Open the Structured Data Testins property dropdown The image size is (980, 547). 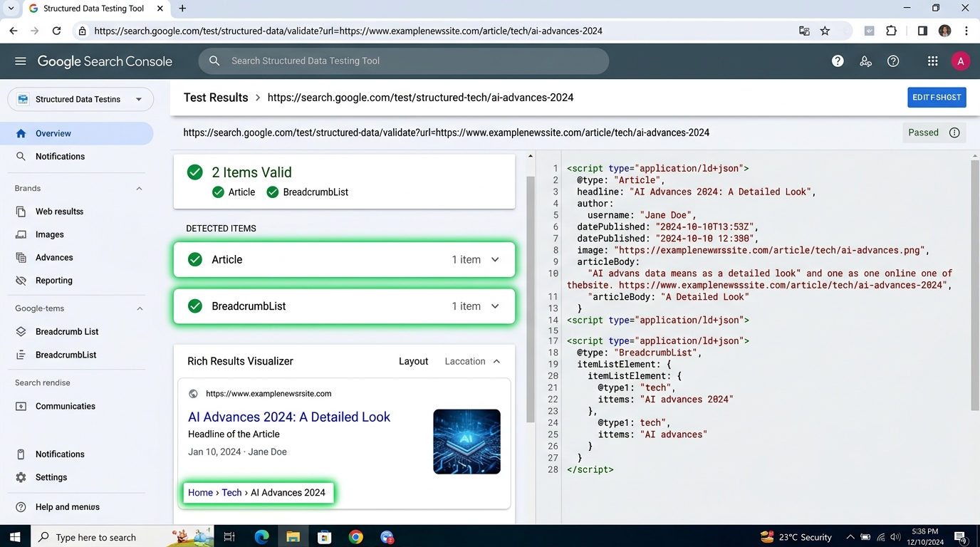(x=80, y=99)
